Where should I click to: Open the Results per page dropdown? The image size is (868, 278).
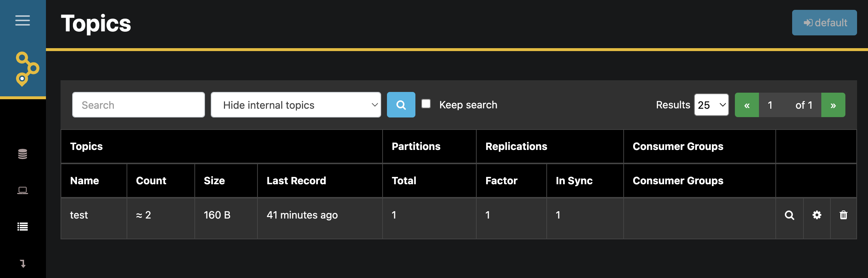[711, 105]
